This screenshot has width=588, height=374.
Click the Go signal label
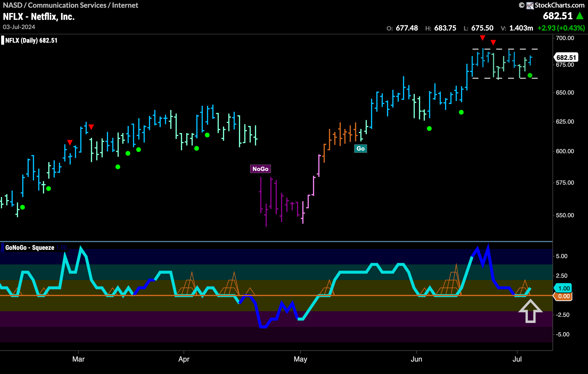[x=360, y=148]
